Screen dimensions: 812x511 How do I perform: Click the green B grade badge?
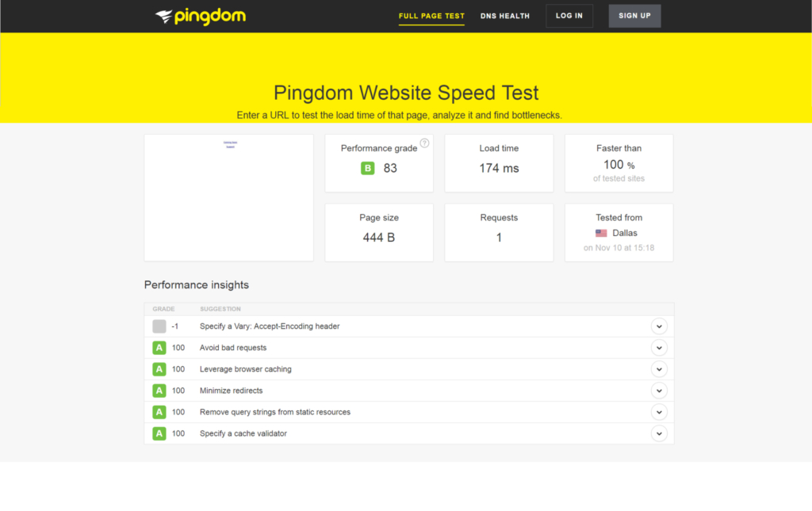tap(368, 168)
